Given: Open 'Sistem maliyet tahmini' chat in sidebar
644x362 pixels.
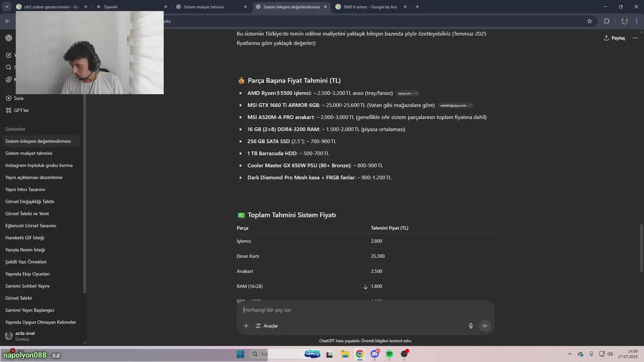Looking at the screenshot, I should pos(41,153).
